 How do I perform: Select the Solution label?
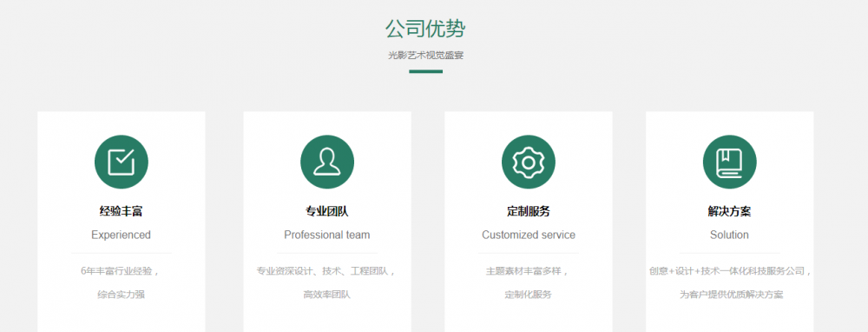pos(730,235)
